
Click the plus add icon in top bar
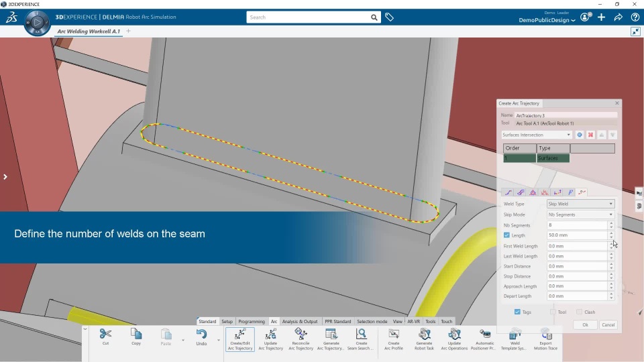pyautogui.click(x=601, y=17)
